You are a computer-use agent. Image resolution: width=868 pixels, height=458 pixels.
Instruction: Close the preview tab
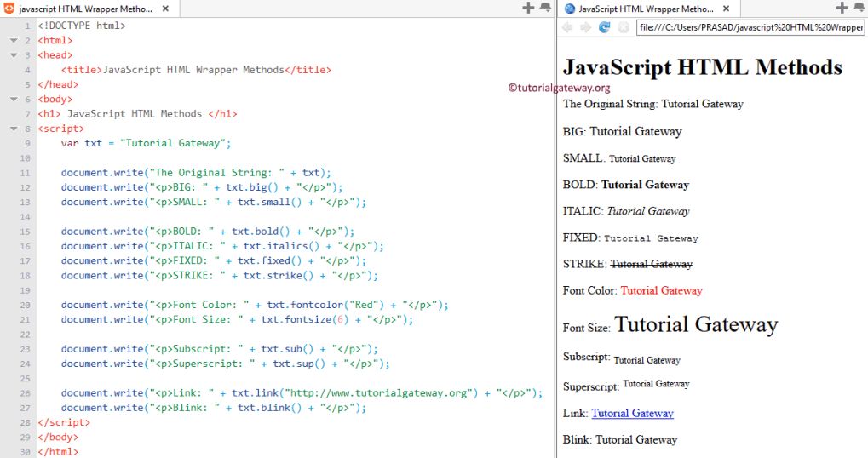point(726,9)
